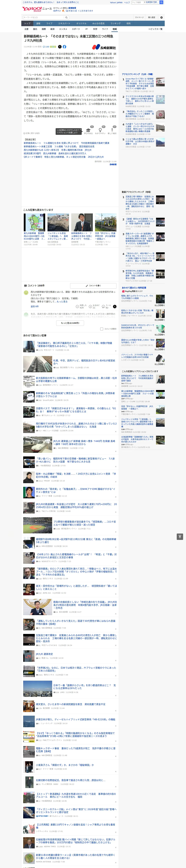
Task: Open the 飛行機内で30代女性 article
Action: tap(76, 425)
